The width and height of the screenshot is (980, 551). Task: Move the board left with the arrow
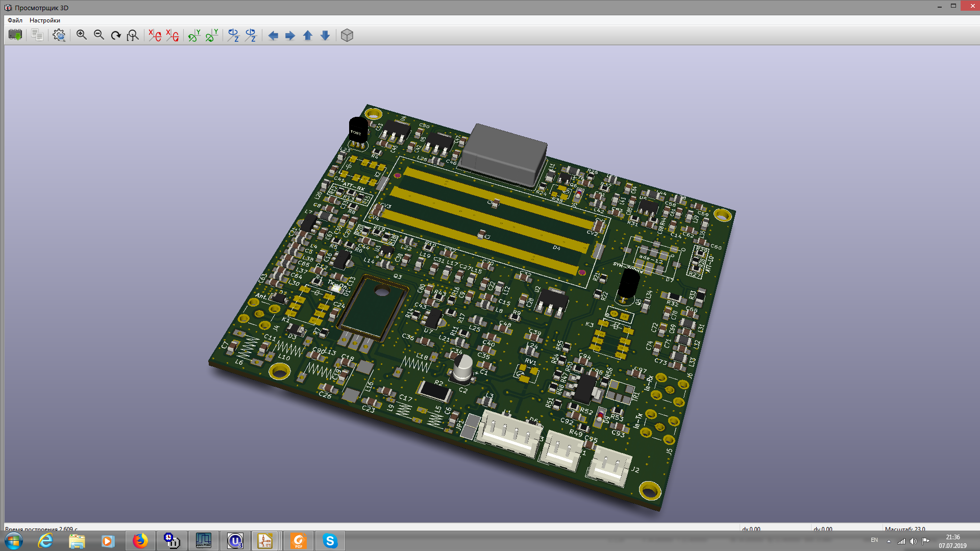point(273,35)
